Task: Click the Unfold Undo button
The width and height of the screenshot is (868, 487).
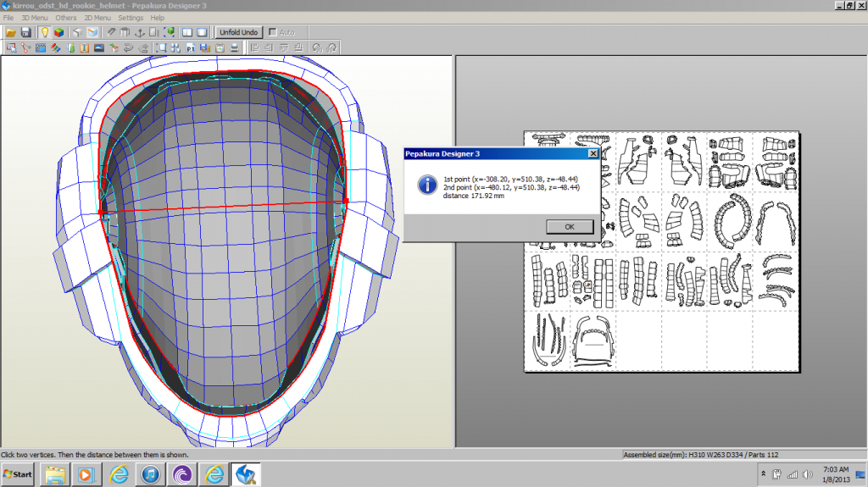Action: (238, 33)
